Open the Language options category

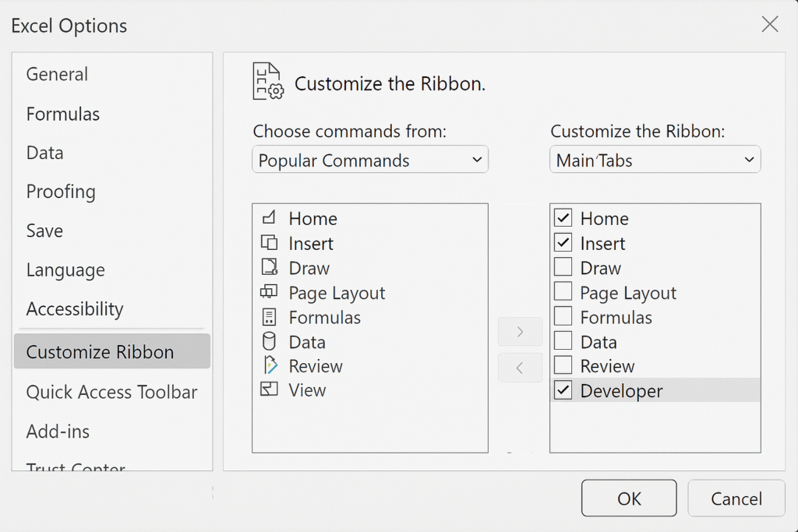coord(65,270)
